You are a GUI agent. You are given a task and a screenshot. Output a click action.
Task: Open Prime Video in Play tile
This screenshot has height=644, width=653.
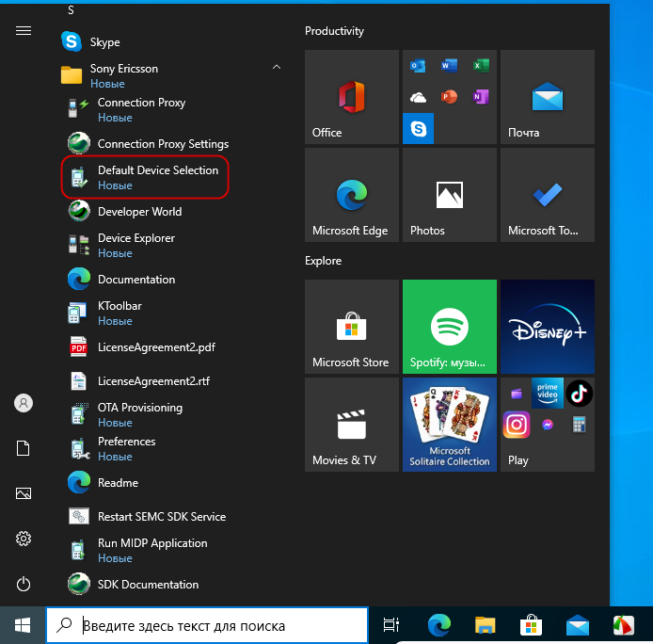coord(548,393)
